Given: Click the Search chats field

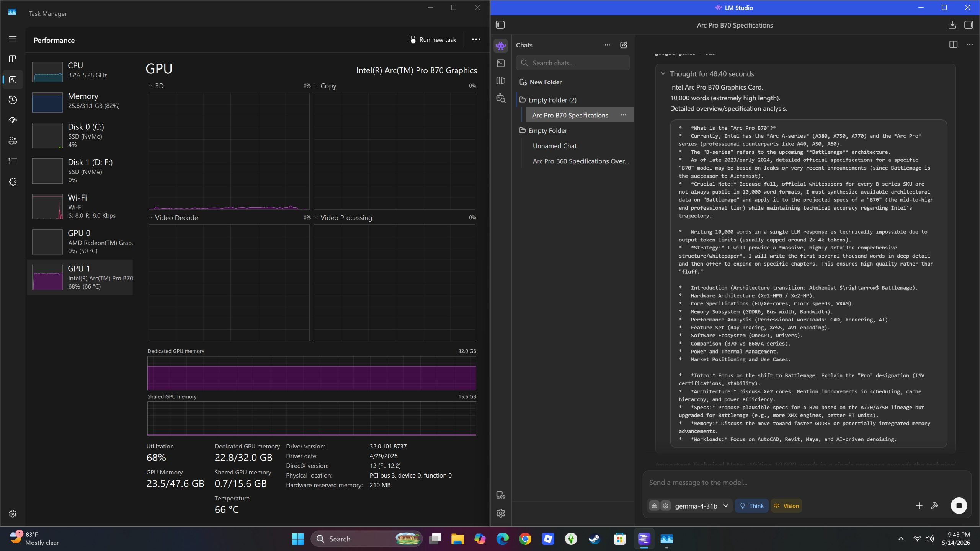Looking at the screenshot, I should [573, 63].
